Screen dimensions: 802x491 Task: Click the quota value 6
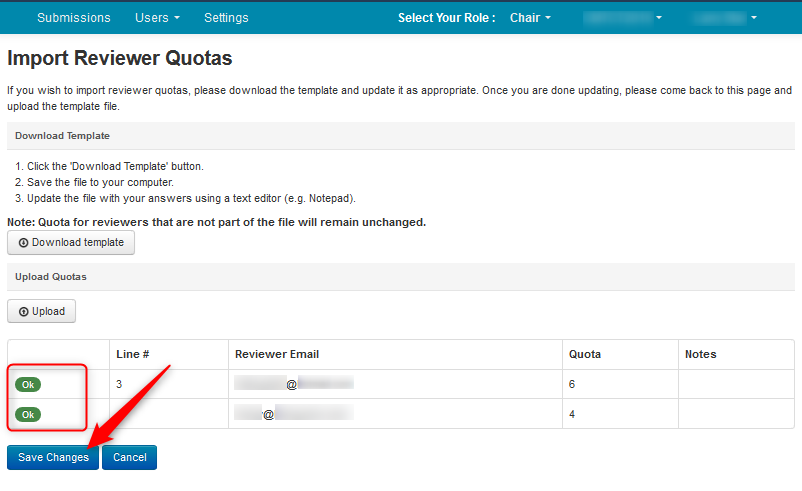[572, 384]
